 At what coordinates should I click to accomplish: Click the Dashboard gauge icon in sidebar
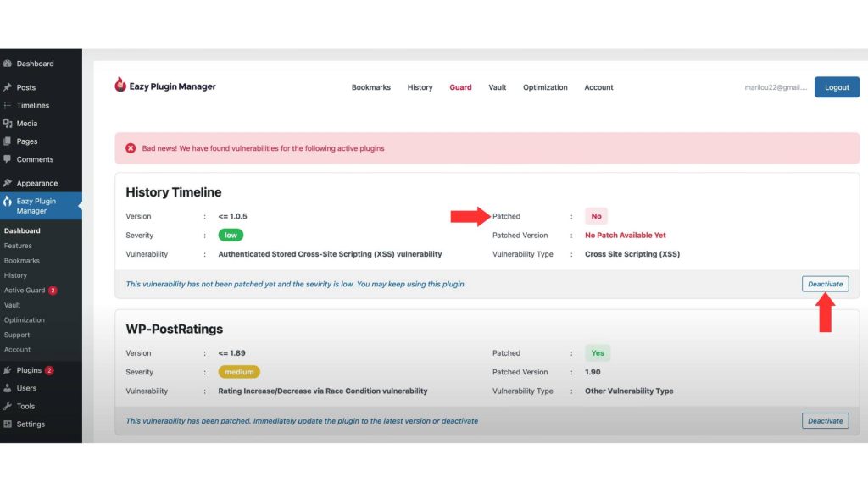tap(7, 64)
